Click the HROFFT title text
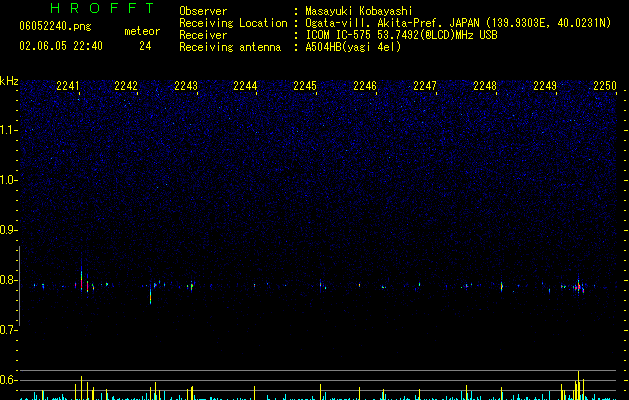This screenshot has height=400, width=629. tap(103, 8)
